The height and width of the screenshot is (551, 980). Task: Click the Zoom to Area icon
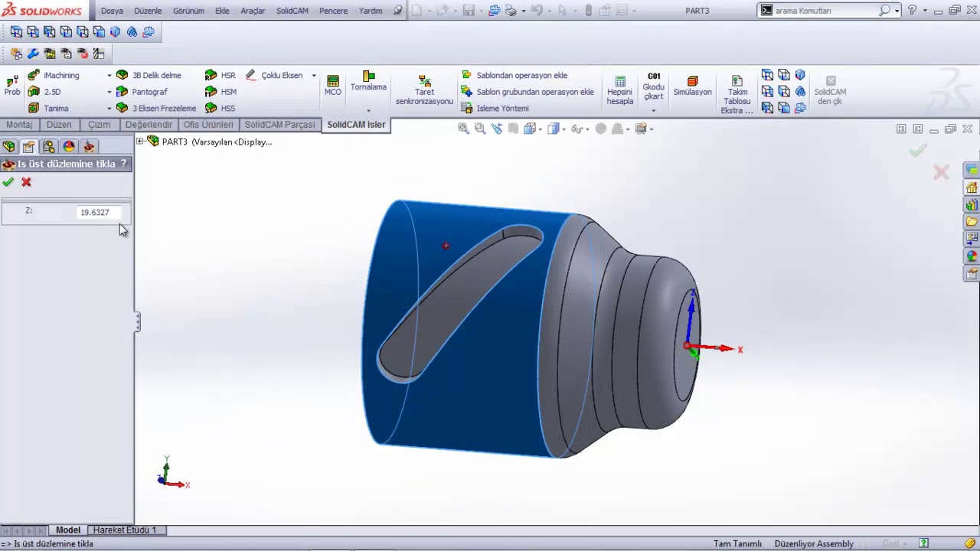click(x=480, y=129)
